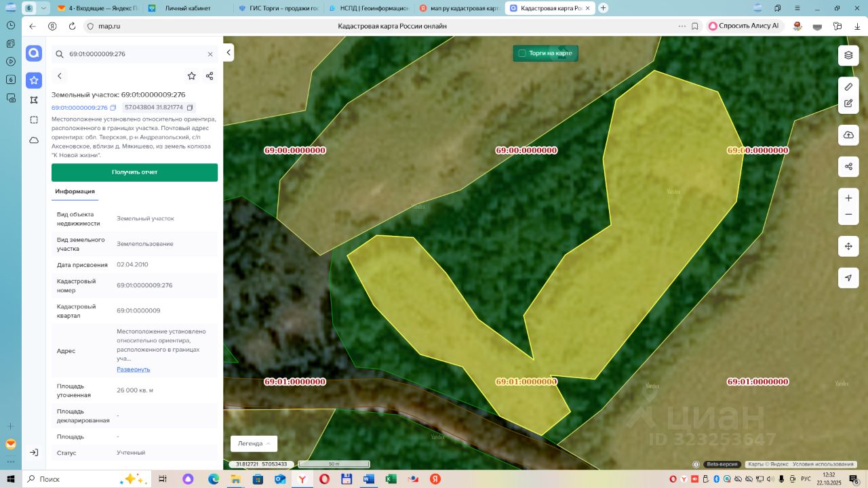The image size is (868, 488).
Task: Open the cloud section in sidebar
Action: point(34,140)
